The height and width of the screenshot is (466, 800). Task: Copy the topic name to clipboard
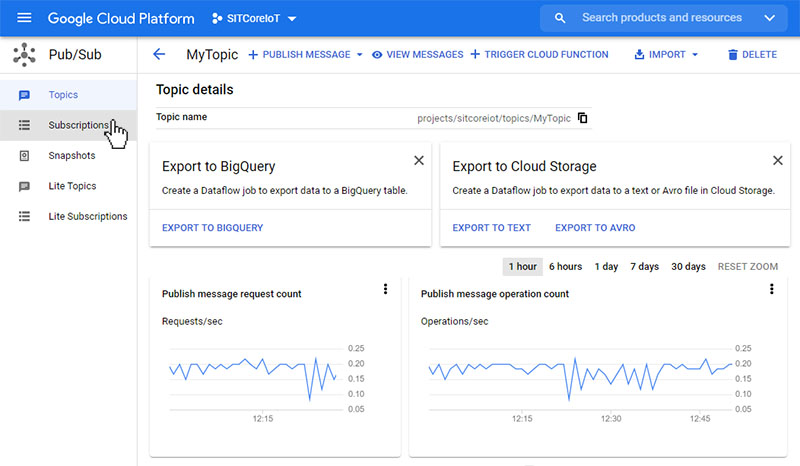[x=583, y=118]
